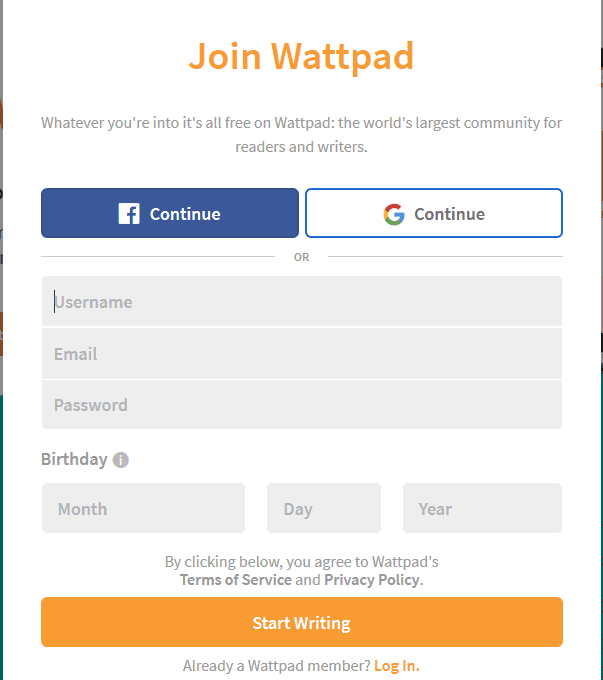
Task: Click the 'Already a Wattpad member?' text
Action: pyautogui.click(x=276, y=666)
